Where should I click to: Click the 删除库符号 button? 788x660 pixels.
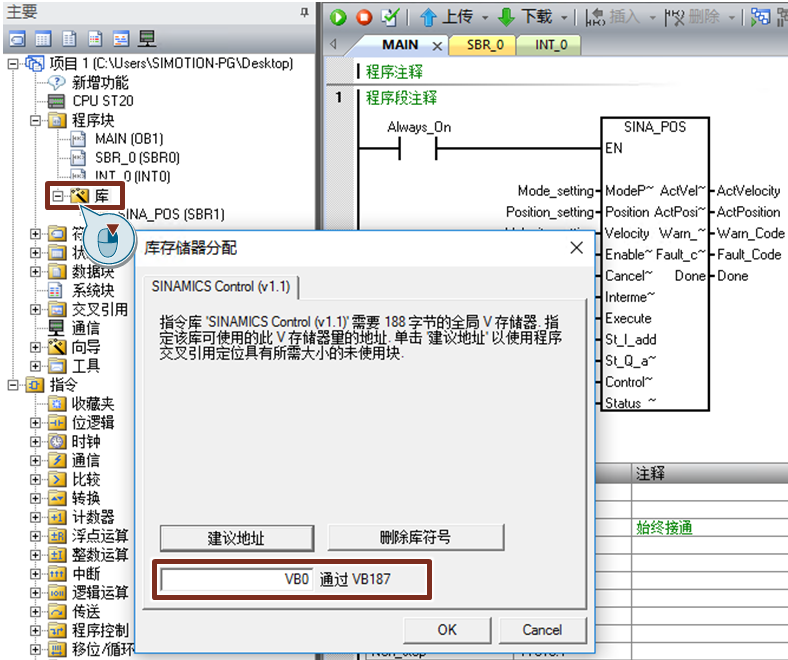pos(415,537)
